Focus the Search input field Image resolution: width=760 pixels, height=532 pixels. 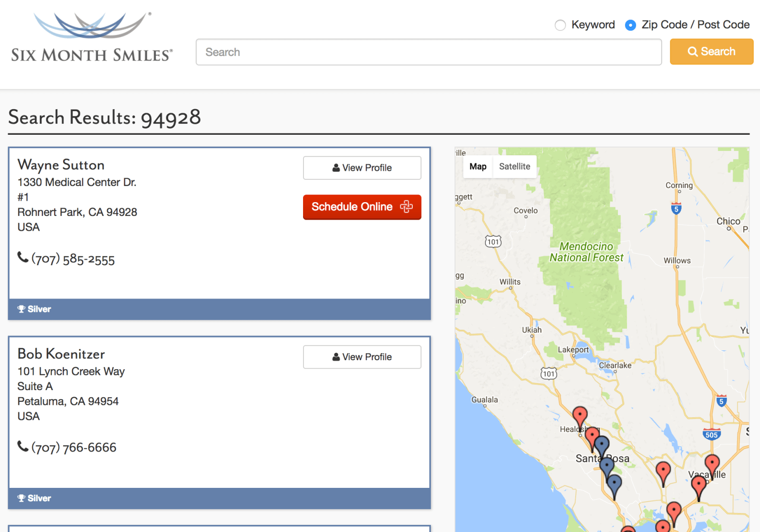[x=428, y=52]
